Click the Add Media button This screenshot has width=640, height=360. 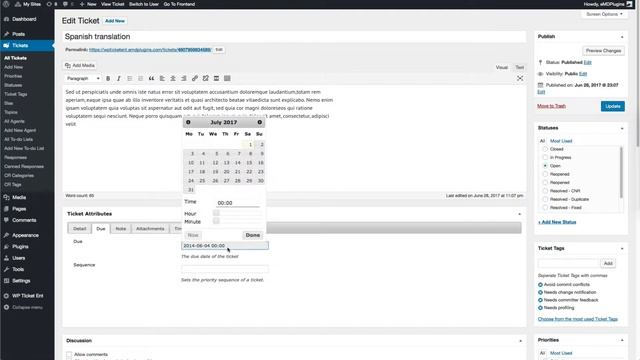[x=80, y=65]
